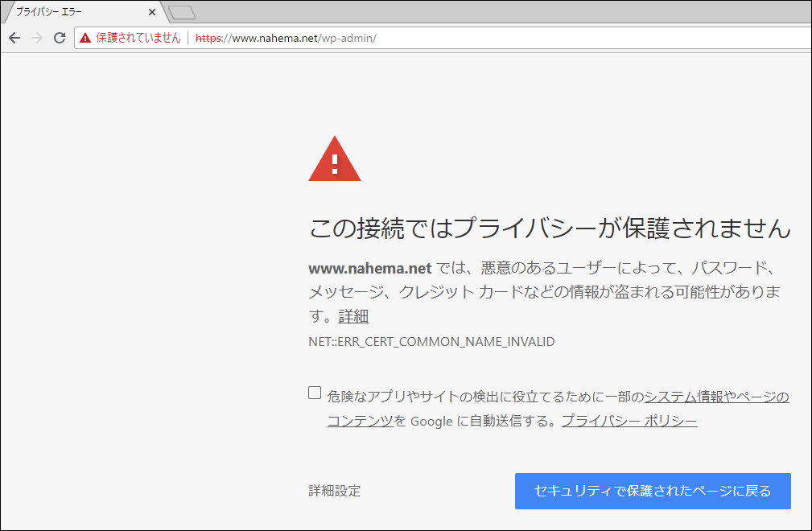Click the browser back arrow
The height and width of the screenshot is (531, 812).
14,38
